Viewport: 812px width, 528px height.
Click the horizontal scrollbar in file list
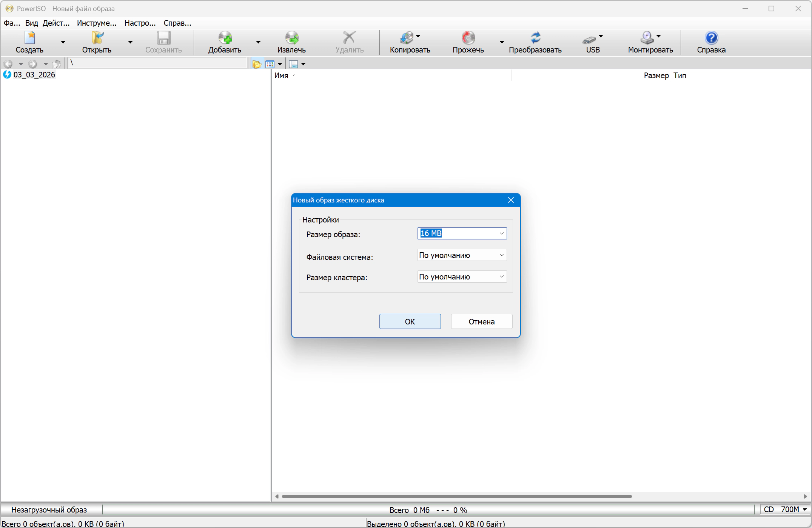click(x=457, y=496)
